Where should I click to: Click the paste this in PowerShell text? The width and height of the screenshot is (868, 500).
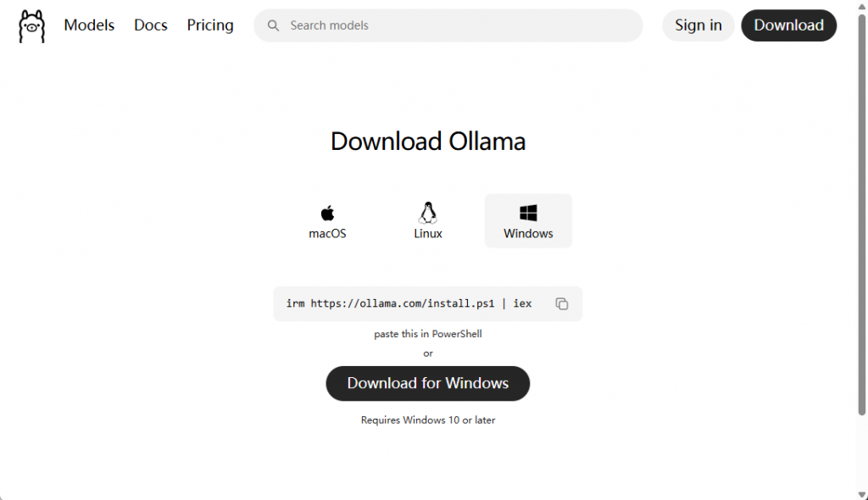tap(428, 334)
